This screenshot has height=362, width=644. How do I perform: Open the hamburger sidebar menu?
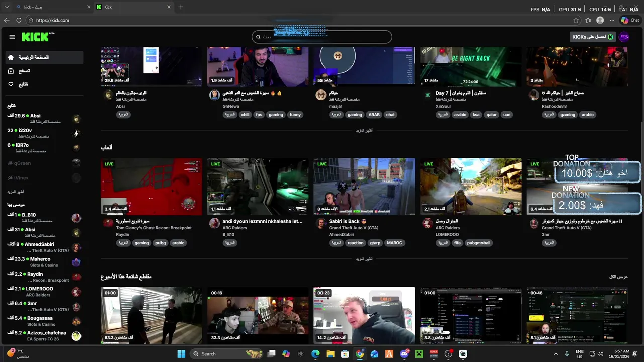click(x=12, y=37)
